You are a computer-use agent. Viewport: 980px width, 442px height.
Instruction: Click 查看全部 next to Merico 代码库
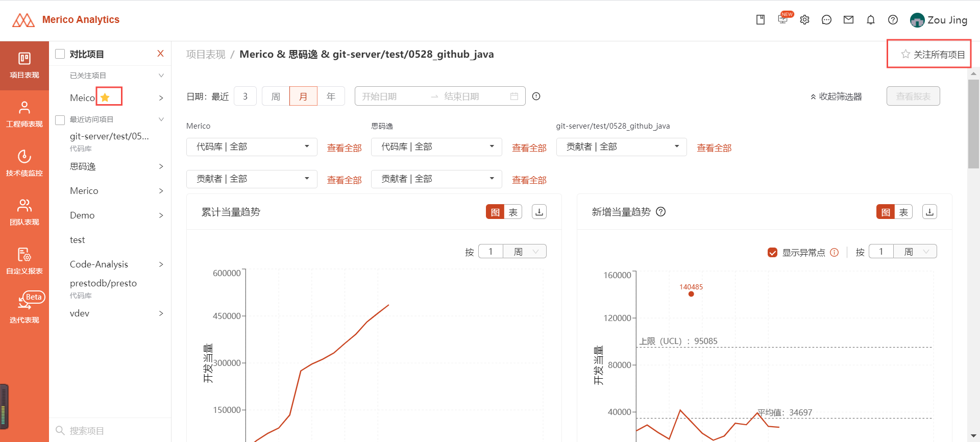(345, 148)
